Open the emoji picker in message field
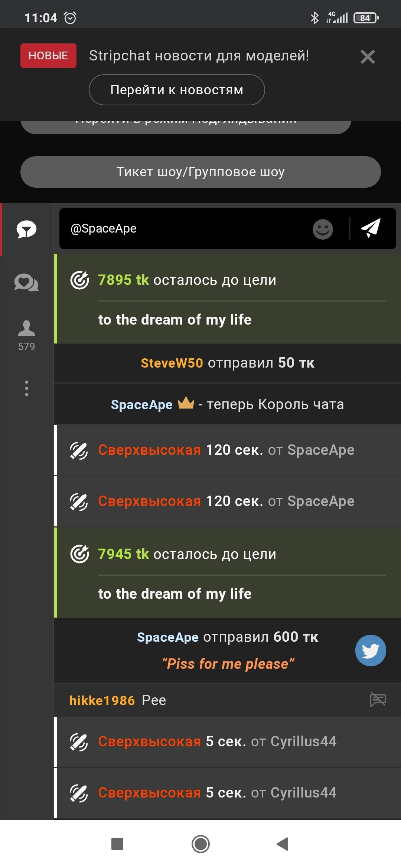 click(x=323, y=229)
